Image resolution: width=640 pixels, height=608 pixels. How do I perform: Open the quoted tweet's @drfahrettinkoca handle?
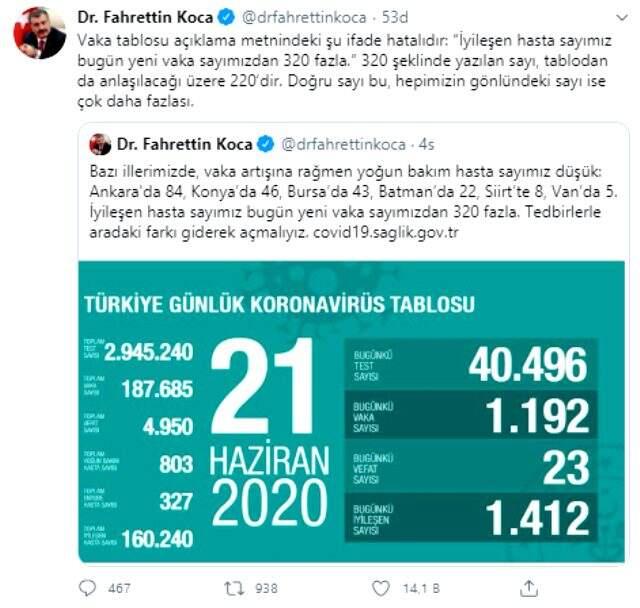344,144
